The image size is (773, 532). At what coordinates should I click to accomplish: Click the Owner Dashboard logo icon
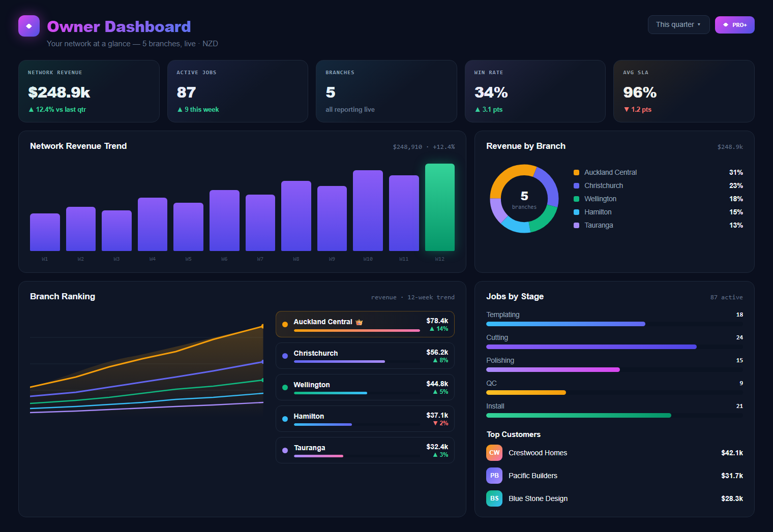click(x=29, y=26)
